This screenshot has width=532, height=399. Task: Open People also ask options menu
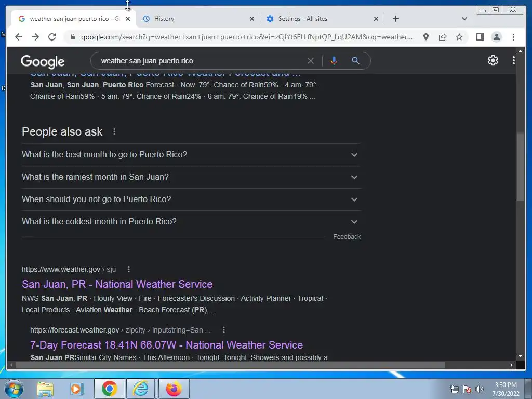(x=114, y=131)
